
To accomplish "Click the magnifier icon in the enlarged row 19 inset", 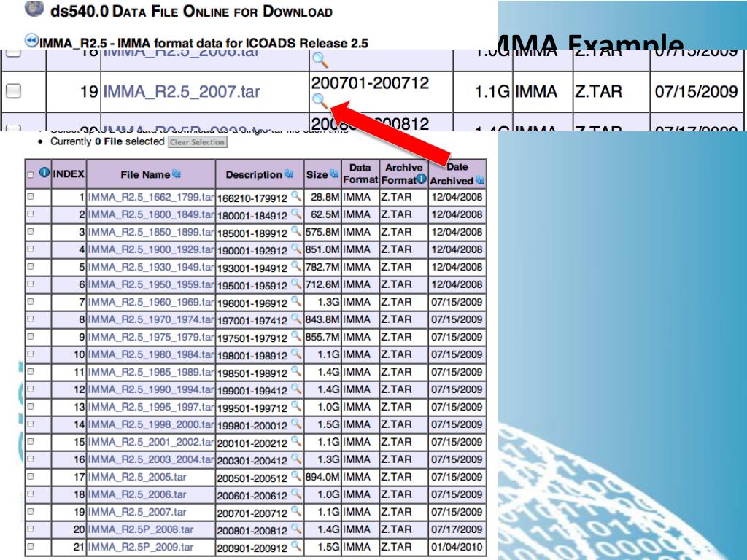I will tap(320, 101).
